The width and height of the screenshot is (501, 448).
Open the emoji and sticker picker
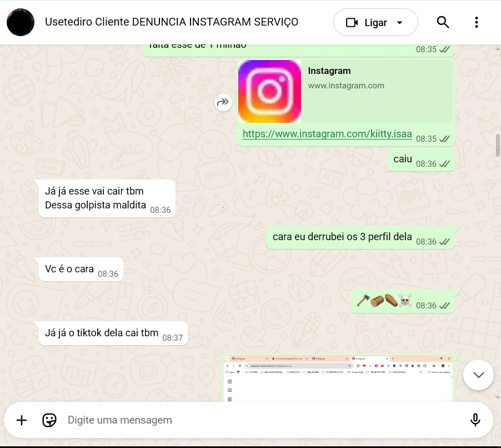[49, 420]
